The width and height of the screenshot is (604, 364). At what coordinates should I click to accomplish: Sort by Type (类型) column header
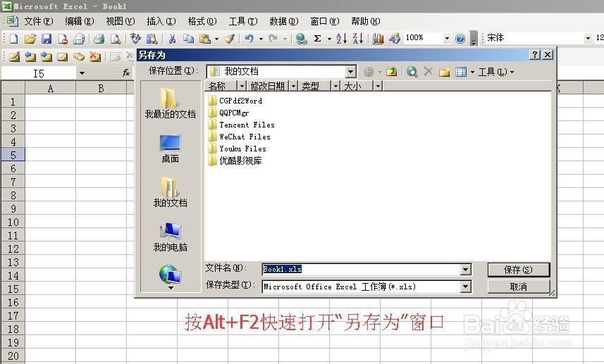[x=315, y=86]
